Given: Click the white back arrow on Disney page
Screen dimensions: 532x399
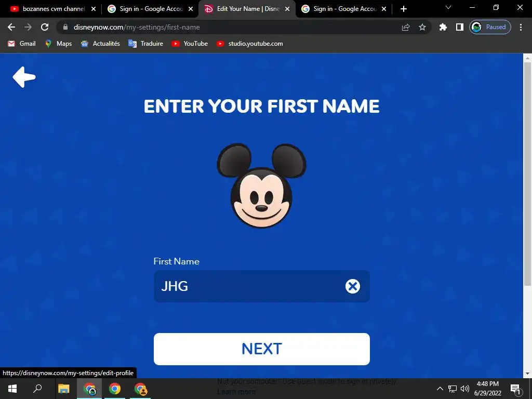Looking at the screenshot, I should [x=24, y=77].
